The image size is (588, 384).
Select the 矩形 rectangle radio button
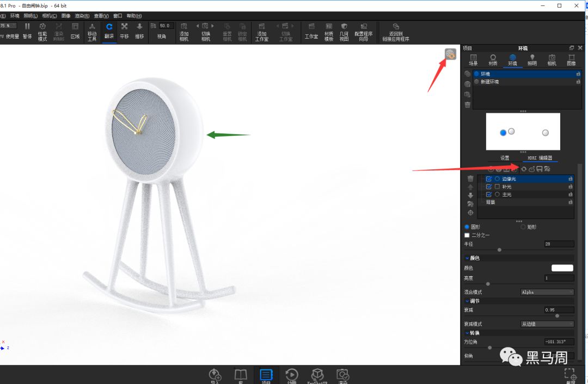click(523, 227)
